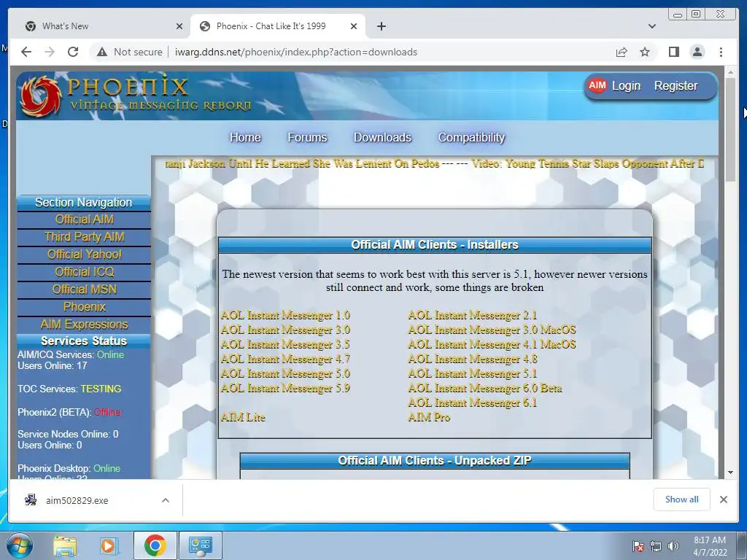Close the Phoenix tab
Image resolution: width=747 pixels, height=560 pixels.
click(x=354, y=26)
